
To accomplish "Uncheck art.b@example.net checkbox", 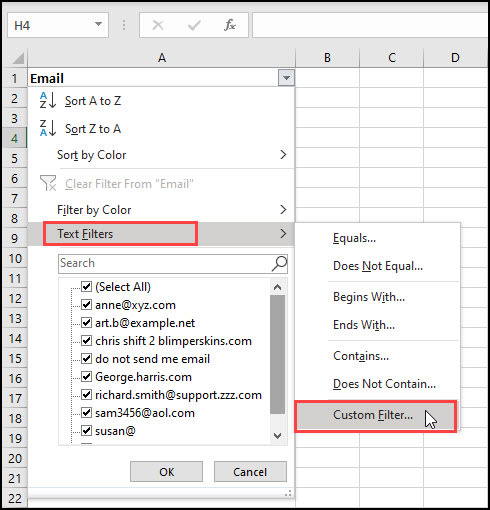I will point(86,323).
